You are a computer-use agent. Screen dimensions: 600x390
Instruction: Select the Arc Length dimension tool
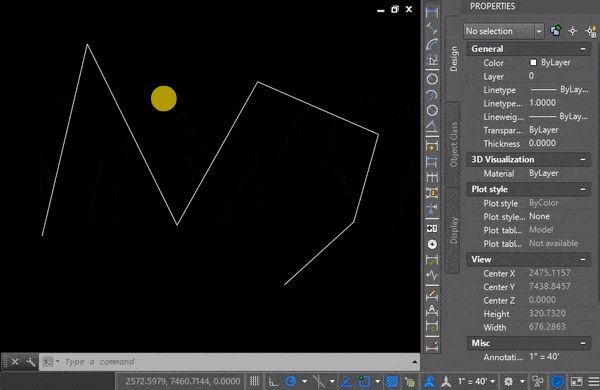click(432, 44)
